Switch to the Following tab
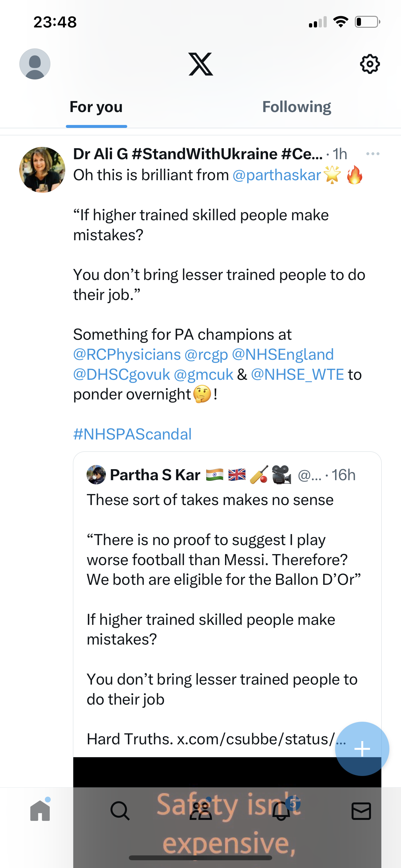 296,107
